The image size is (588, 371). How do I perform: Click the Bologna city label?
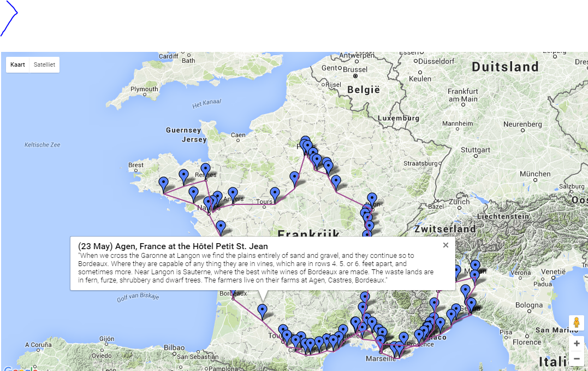click(528, 305)
